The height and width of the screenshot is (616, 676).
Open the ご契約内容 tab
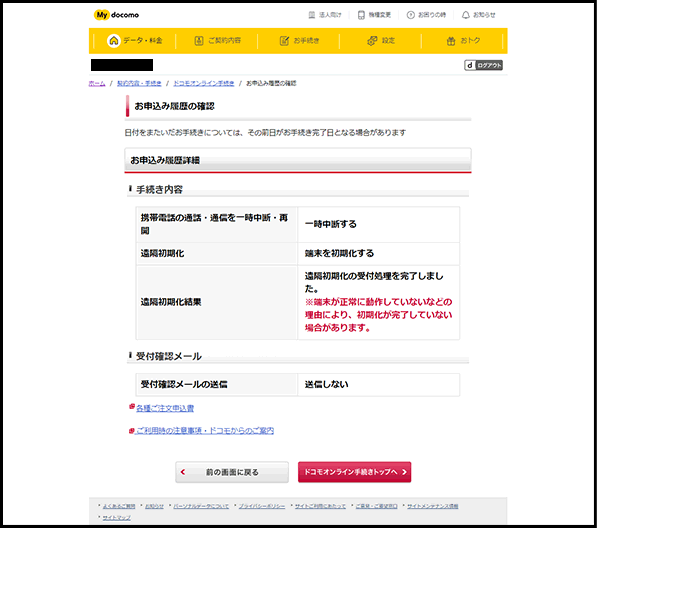226,41
